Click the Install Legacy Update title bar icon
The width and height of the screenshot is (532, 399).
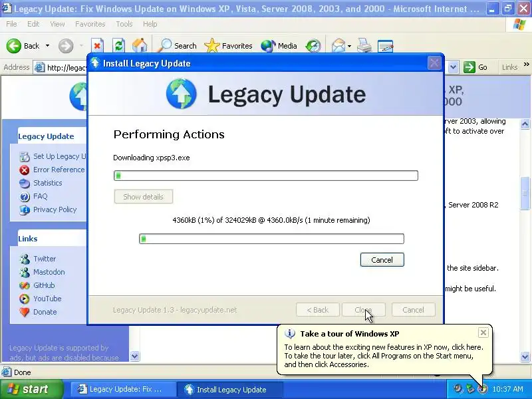click(95, 63)
